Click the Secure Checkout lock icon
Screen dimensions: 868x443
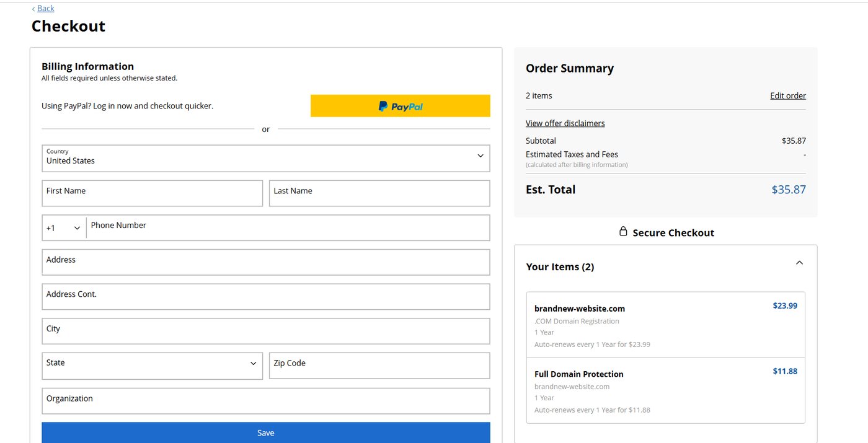623,232
